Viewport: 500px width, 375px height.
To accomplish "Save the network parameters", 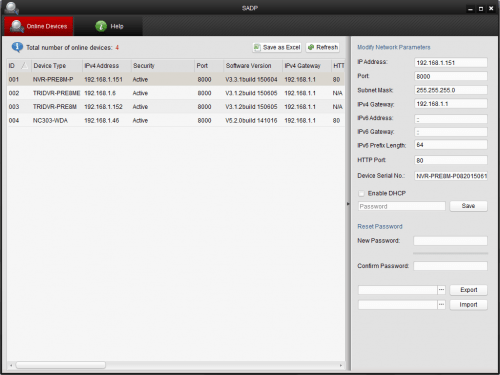I will coord(468,206).
